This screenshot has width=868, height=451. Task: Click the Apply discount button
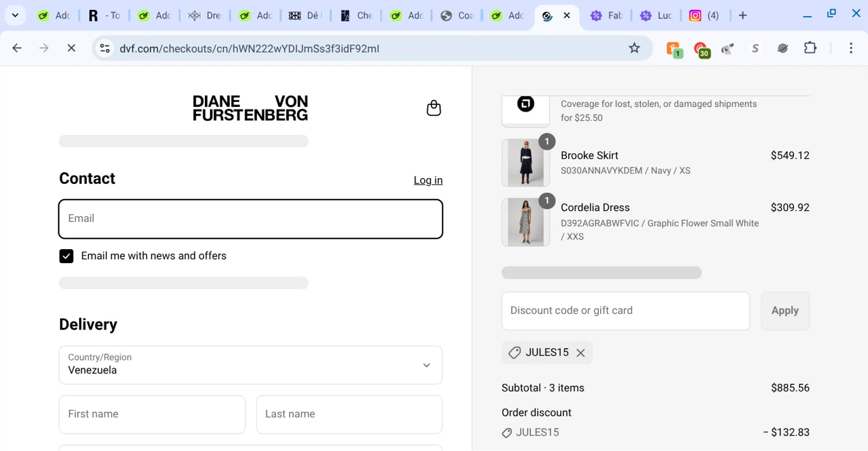(785, 311)
